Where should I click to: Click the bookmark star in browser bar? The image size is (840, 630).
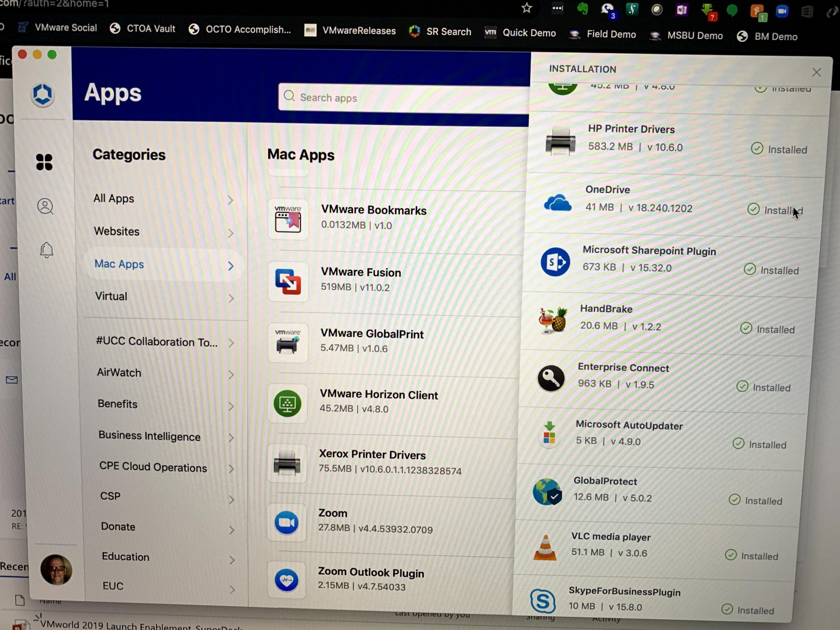pyautogui.click(x=526, y=8)
